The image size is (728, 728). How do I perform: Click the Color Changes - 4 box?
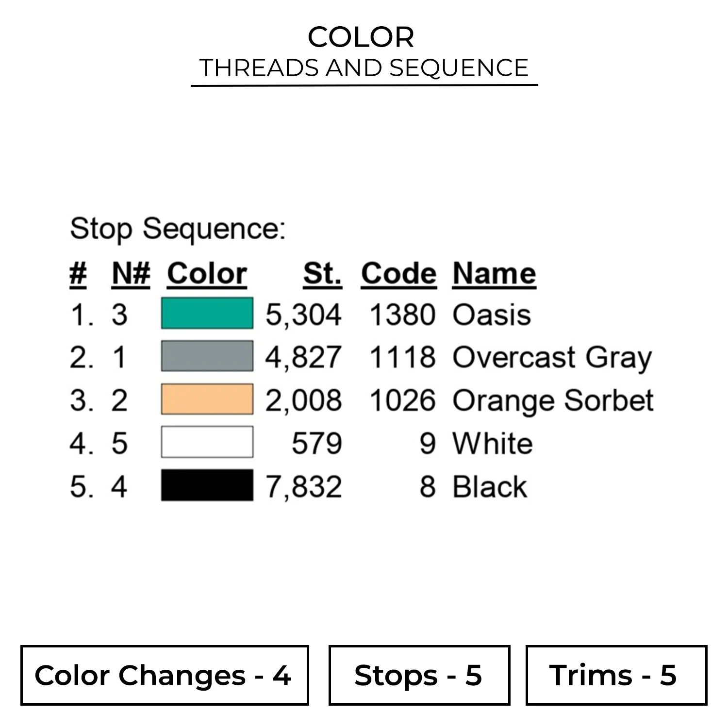pyautogui.click(x=165, y=675)
